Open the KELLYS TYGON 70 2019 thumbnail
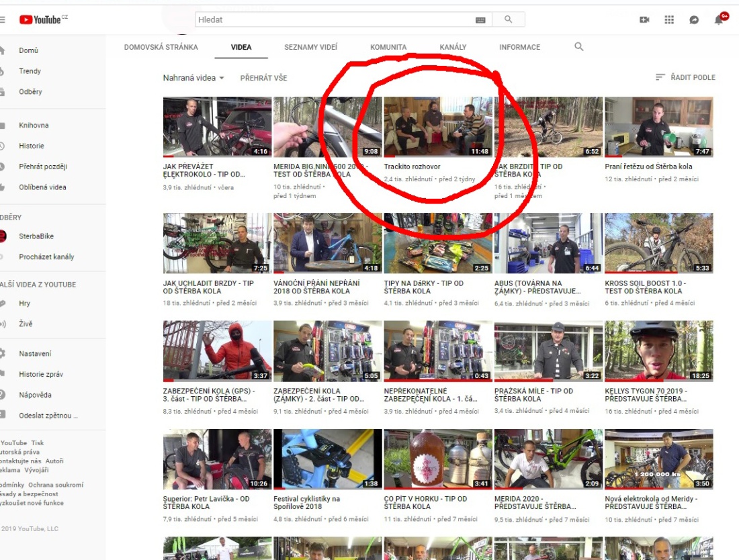The height and width of the screenshot is (560, 739). pyautogui.click(x=659, y=351)
